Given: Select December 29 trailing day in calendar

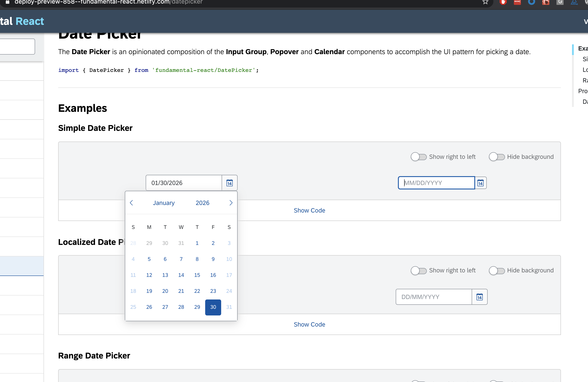Looking at the screenshot, I should (x=149, y=243).
